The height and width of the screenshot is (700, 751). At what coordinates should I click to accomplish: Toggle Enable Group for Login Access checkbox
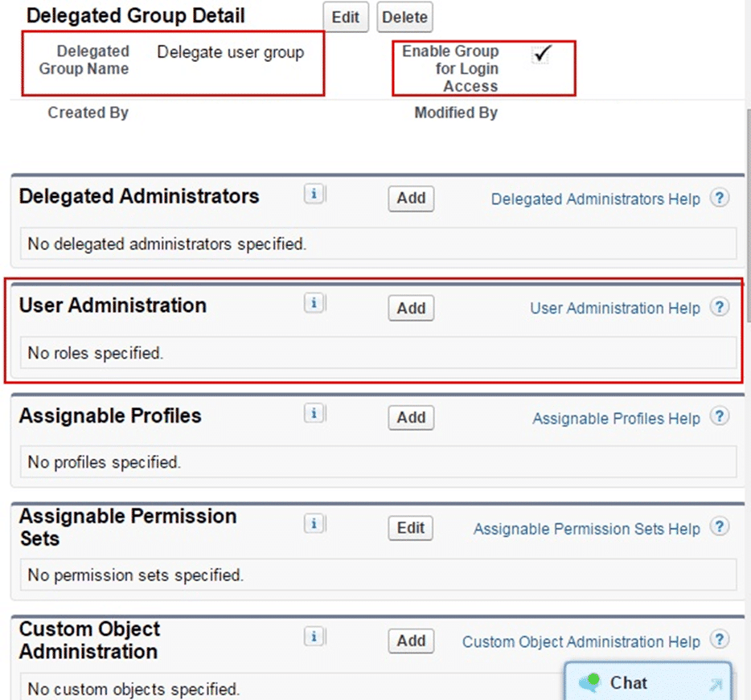click(543, 54)
